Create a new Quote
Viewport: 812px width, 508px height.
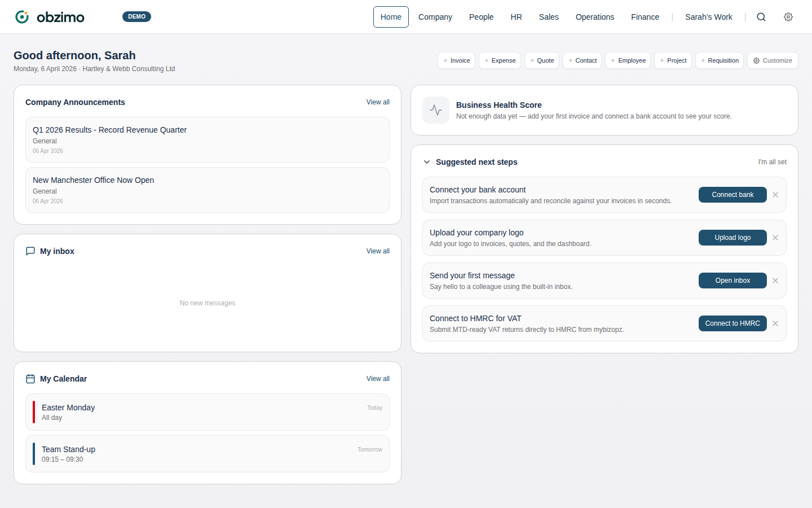[x=542, y=60]
